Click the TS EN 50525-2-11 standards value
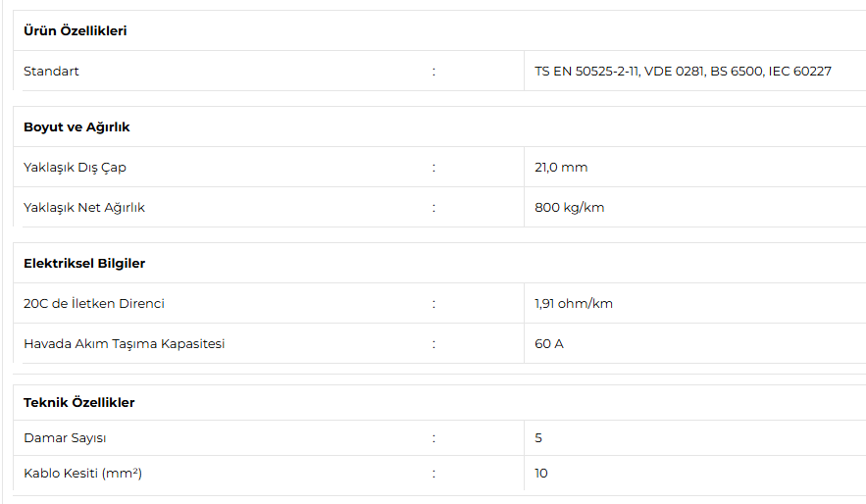The width and height of the screenshot is (866, 504). (683, 72)
